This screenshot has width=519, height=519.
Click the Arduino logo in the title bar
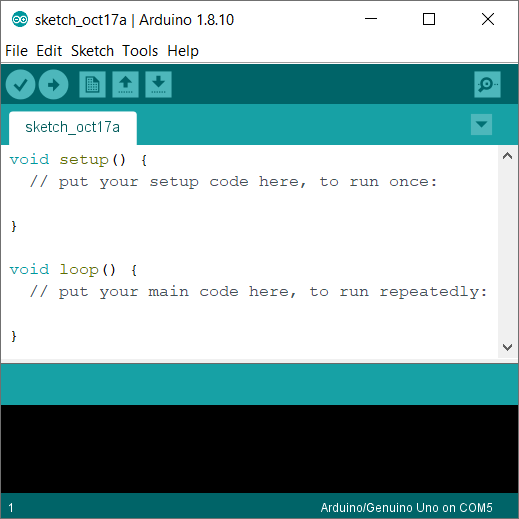(x=20, y=20)
